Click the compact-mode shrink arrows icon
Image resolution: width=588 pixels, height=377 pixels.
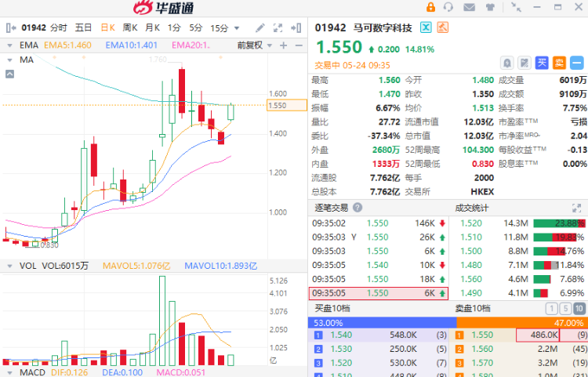pos(517,7)
